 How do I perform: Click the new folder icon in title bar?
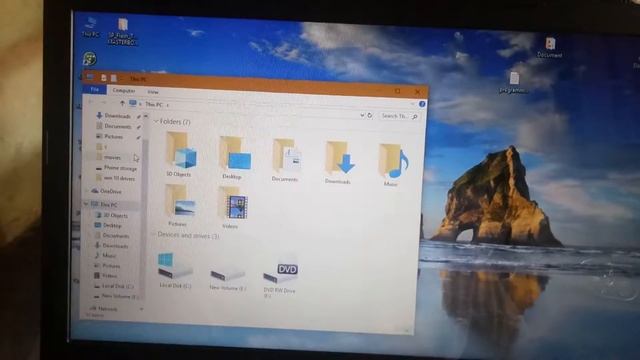(114, 78)
